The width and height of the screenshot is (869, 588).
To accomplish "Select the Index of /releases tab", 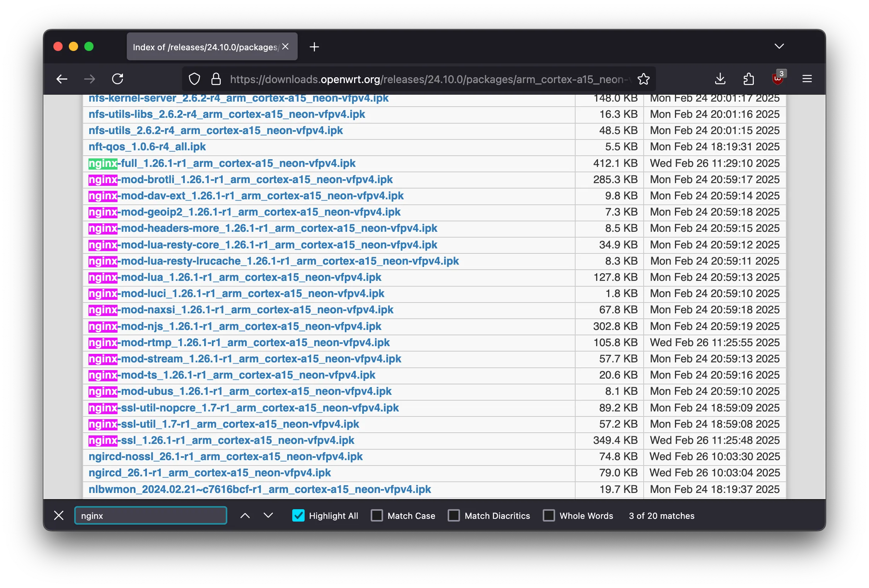I will point(205,47).
